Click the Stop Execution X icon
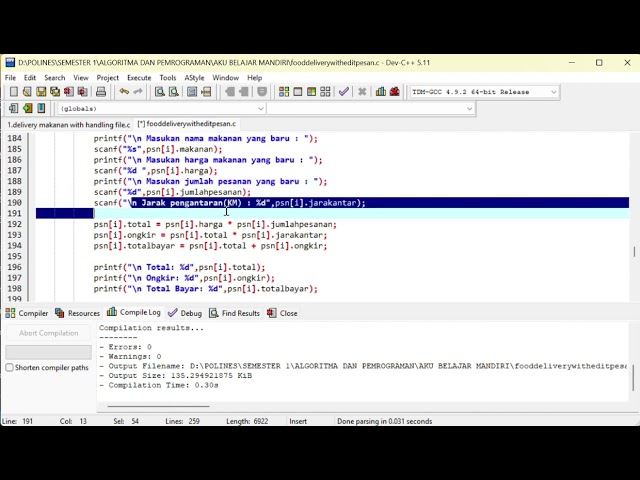The height and width of the screenshot is (480, 640). tap(362, 92)
